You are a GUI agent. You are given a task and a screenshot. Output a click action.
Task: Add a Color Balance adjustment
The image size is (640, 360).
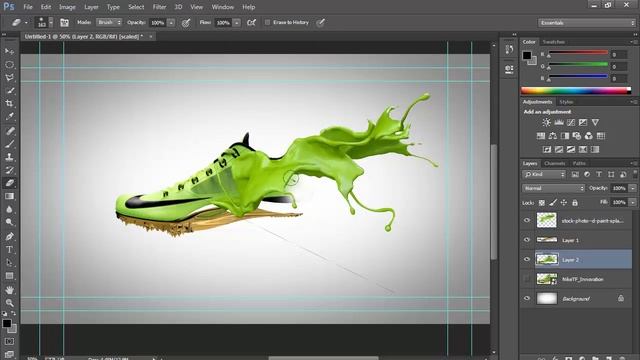point(553,136)
